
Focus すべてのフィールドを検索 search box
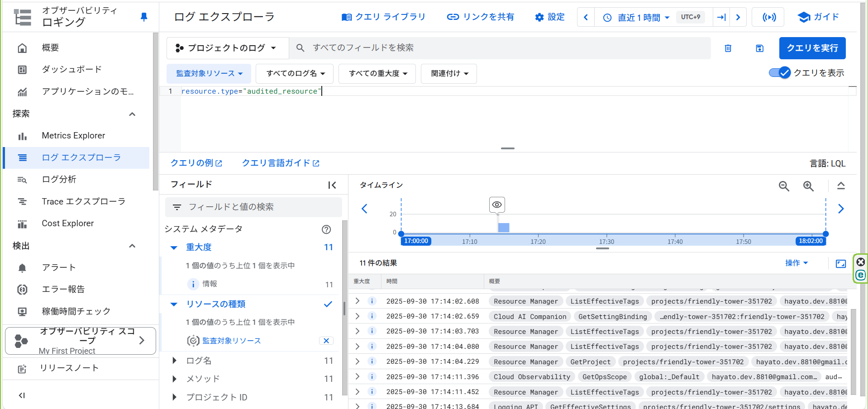(x=500, y=48)
